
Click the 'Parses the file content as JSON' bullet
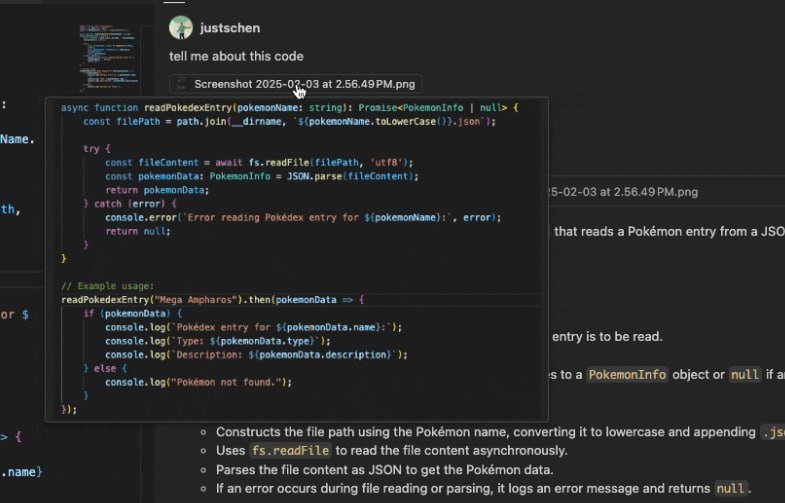click(384, 470)
